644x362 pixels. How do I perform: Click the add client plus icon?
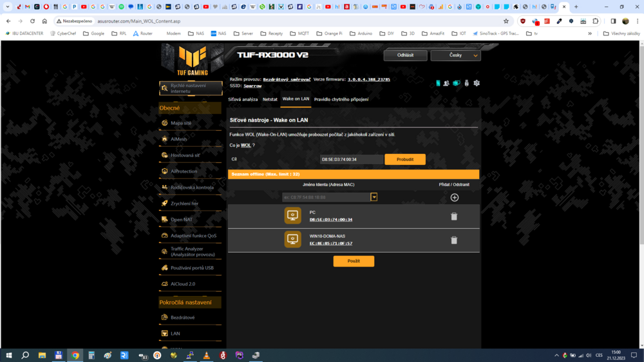point(454,198)
